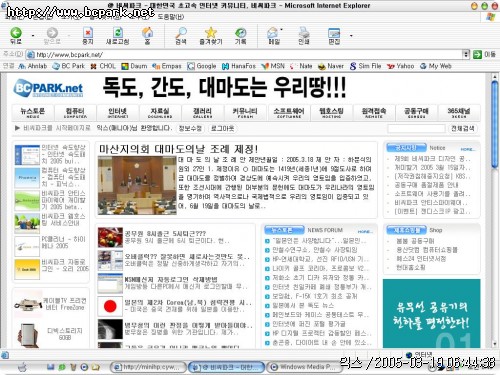Image resolution: width=500 pixels, height=375 pixels.
Task: Click the Print toolbar icon
Action: [x=304, y=33]
